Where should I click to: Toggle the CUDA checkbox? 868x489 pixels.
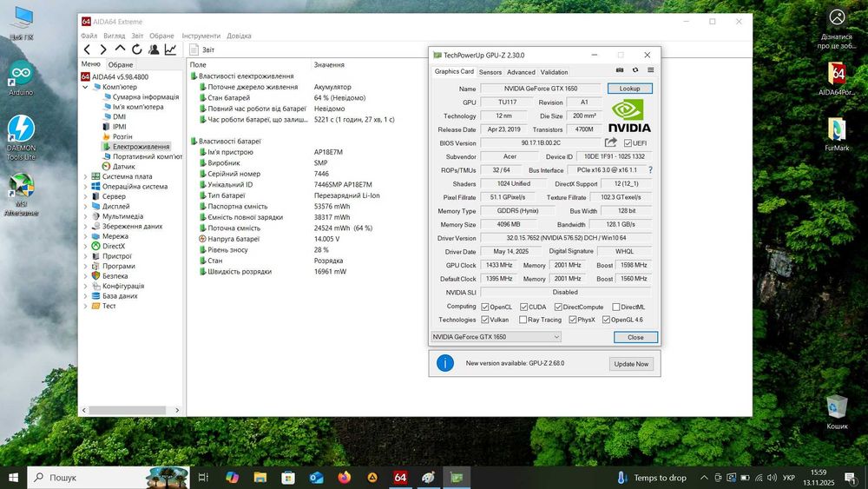(x=523, y=307)
